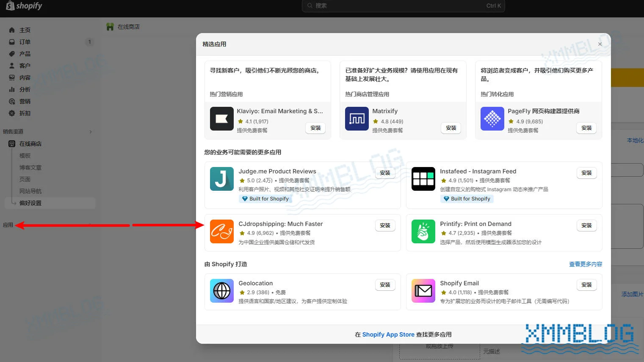The image size is (644, 362).
Task: Select 页面 in sidebar
Action: tap(25, 179)
